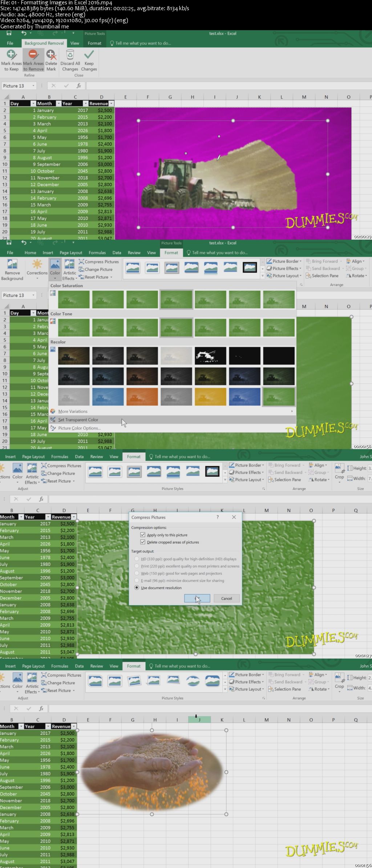This screenshot has height=868, width=372.
Task: Click the OK button in Compress Pictures
Action: [197, 598]
